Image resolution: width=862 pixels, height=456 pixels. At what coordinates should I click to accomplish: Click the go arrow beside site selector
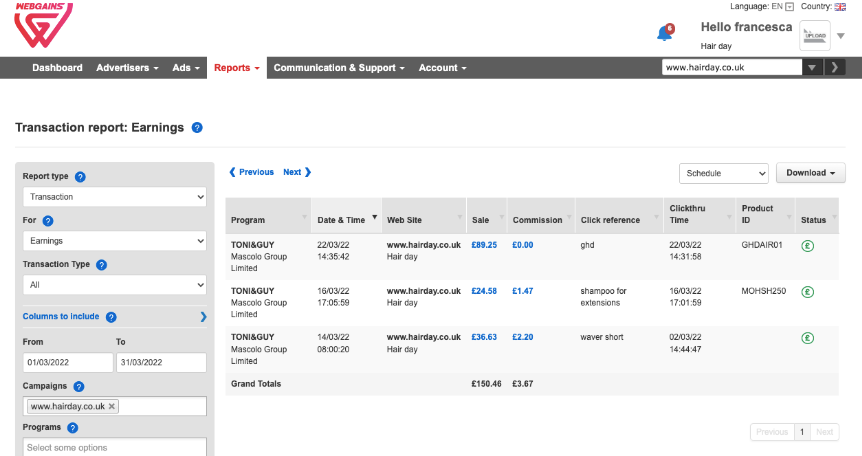835,67
